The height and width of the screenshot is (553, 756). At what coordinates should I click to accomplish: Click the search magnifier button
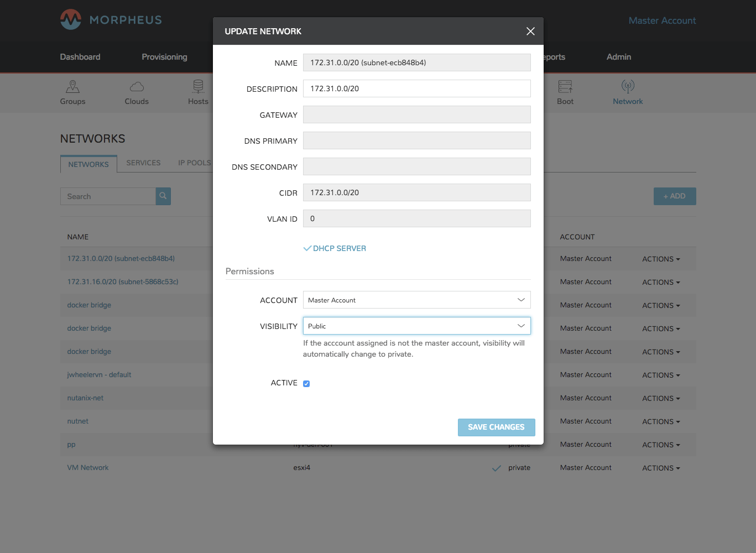163,196
